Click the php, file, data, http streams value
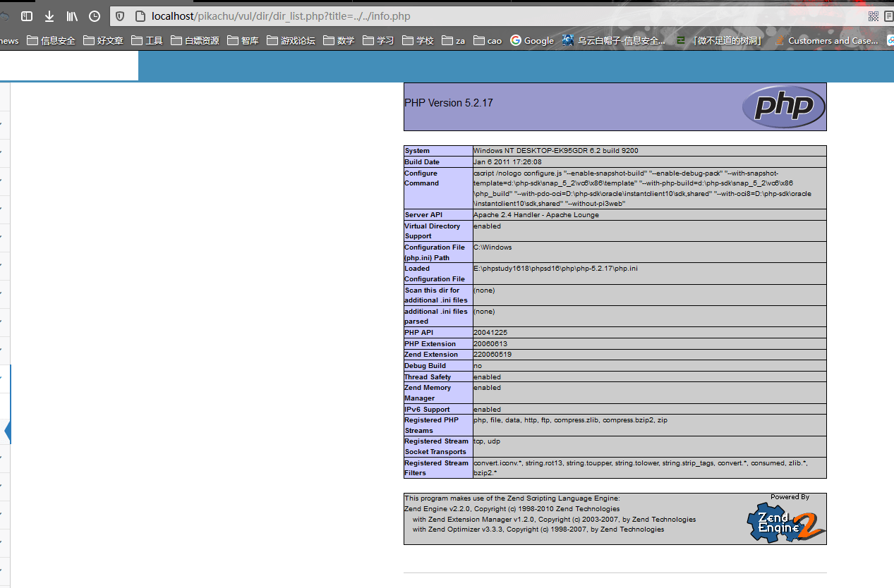 click(x=570, y=420)
